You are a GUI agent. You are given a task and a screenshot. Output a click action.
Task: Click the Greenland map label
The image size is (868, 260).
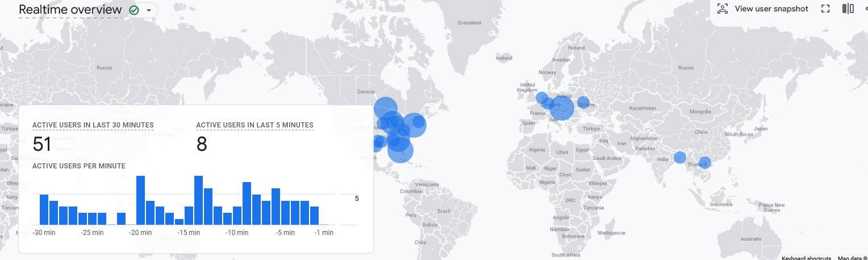pos(469,23)
